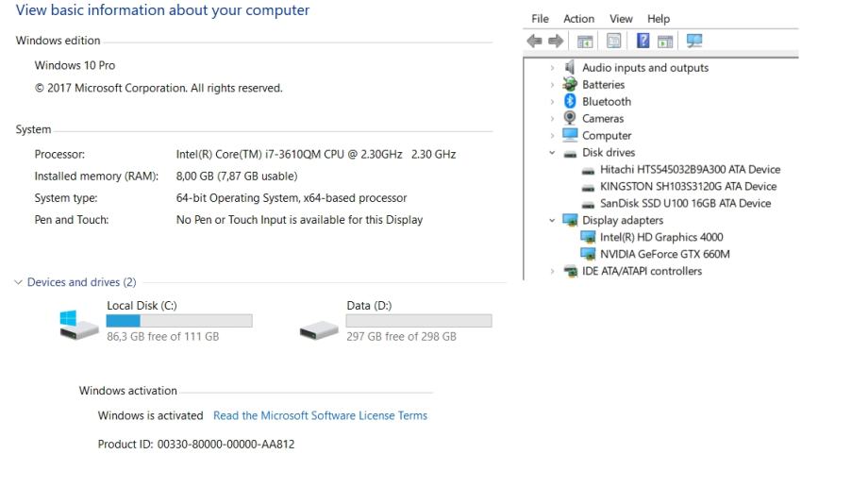Click the Back arrow in Device Manager toolbar

point(534,41)
